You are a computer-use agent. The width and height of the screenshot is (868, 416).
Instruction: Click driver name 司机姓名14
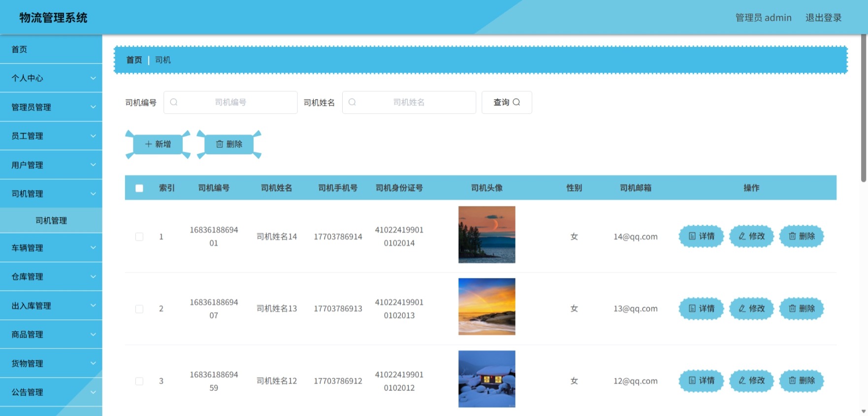pos(277,237)
